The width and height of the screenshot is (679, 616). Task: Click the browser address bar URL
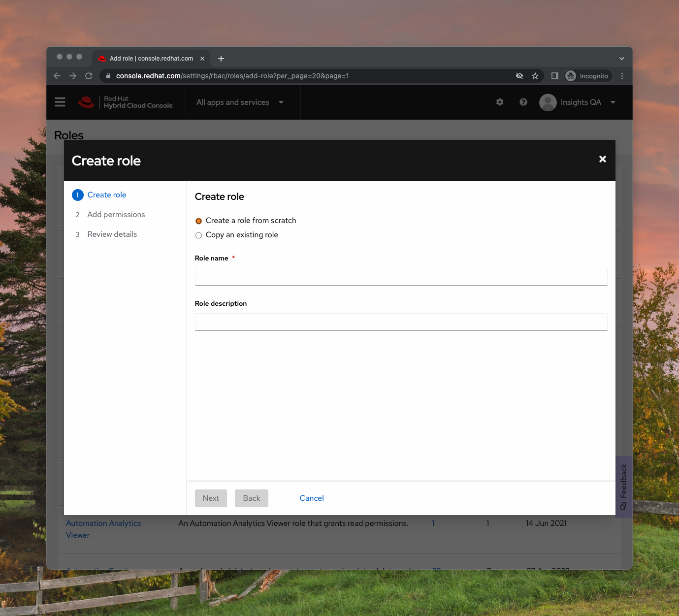[x=232, y=76]
